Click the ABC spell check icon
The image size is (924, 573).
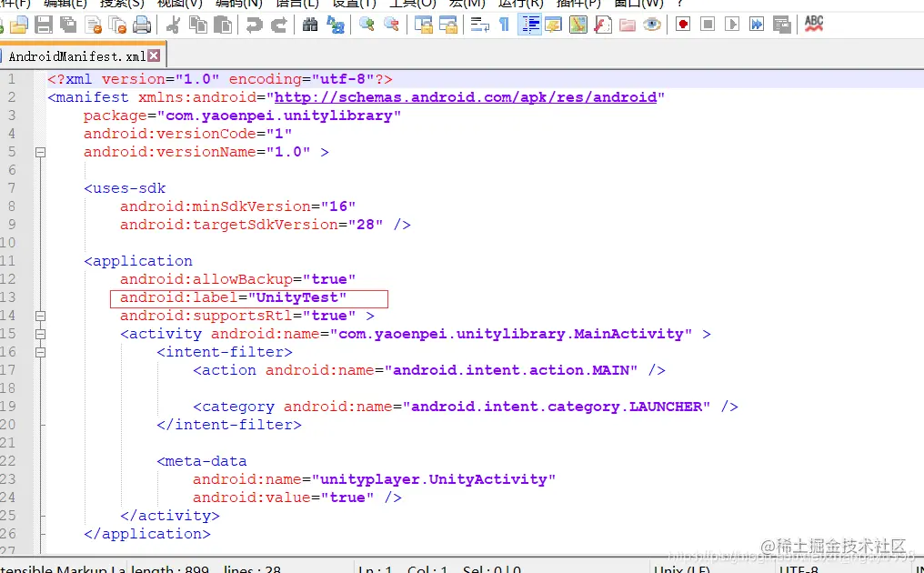click(x=813, y=25)
